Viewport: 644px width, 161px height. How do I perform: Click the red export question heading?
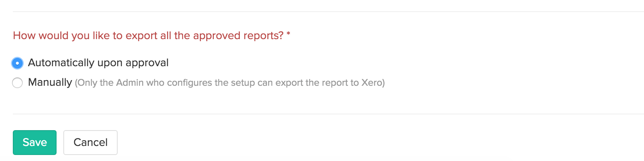[x=148, y=36]
